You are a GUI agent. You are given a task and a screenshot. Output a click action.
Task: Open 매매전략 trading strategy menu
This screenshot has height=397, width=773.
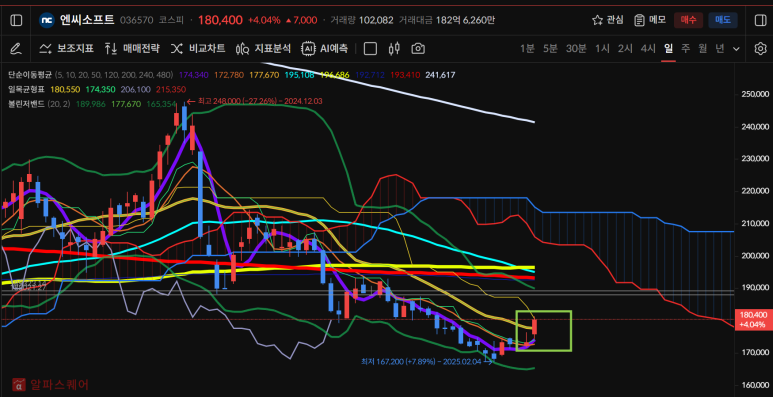pos(132,48)
